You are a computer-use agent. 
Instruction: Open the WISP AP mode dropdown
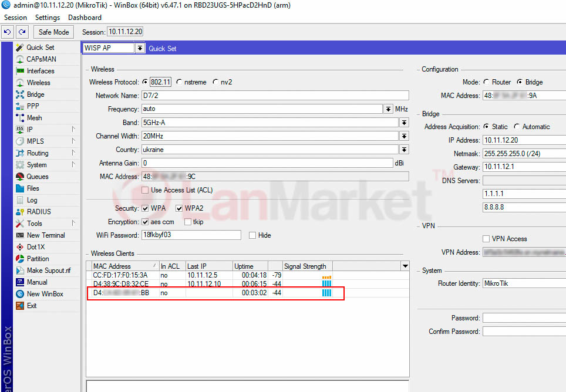[140, 48]
